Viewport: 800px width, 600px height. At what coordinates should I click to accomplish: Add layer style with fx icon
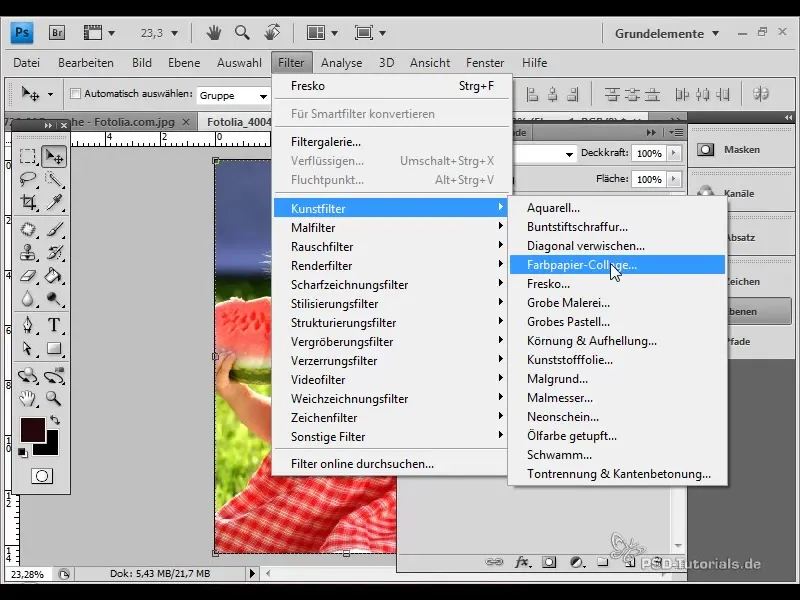(522, 562)
